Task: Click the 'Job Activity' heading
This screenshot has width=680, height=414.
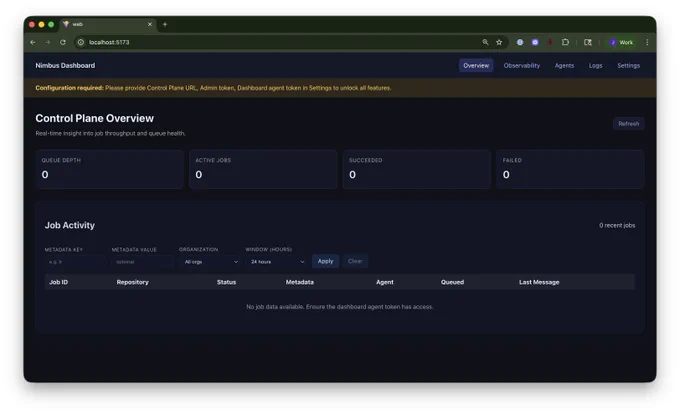Action: (x=70, y=225)
